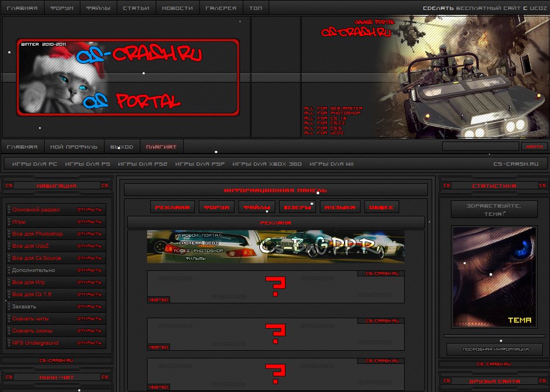The image size is (550, 392).
Task: Open the Новости top menu item
Action: point(177,8)
